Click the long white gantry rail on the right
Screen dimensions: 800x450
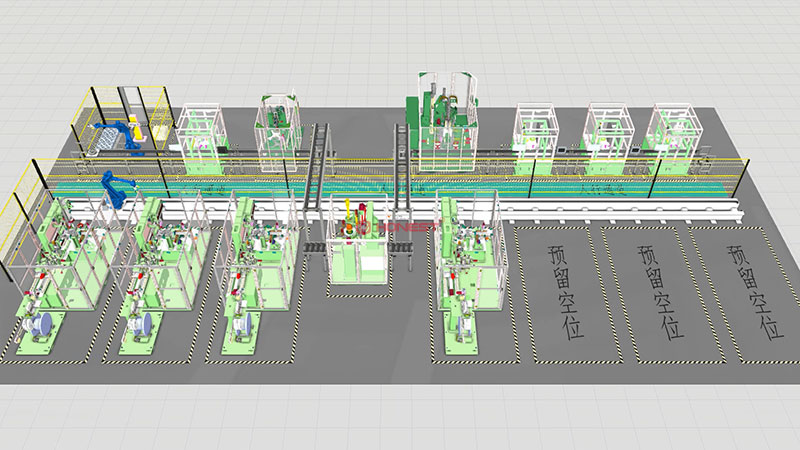click(x=620, y=211)
